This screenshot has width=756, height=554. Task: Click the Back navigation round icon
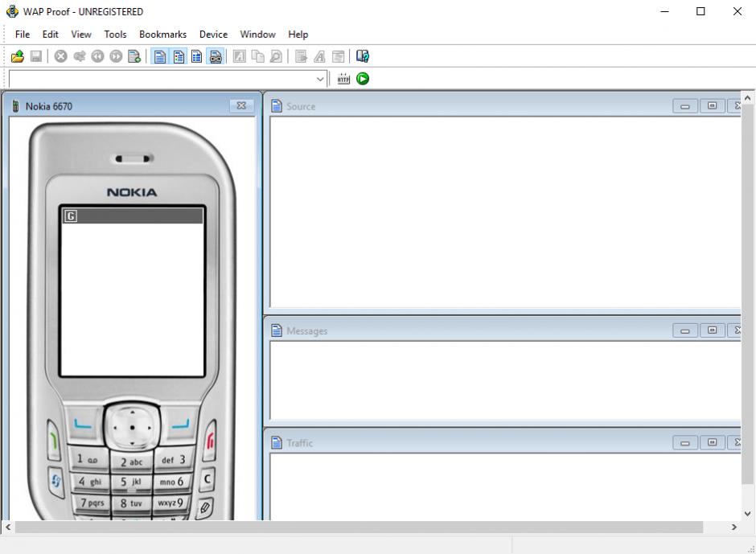(97, 56)
